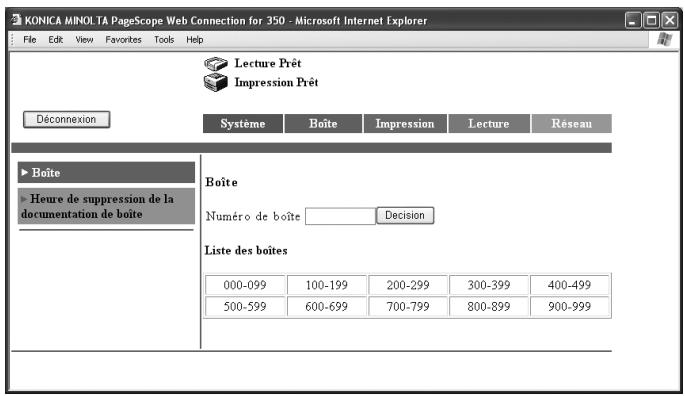Click the Lecture Prêt status text
685x396 pixels.
(x=268, y=63)
